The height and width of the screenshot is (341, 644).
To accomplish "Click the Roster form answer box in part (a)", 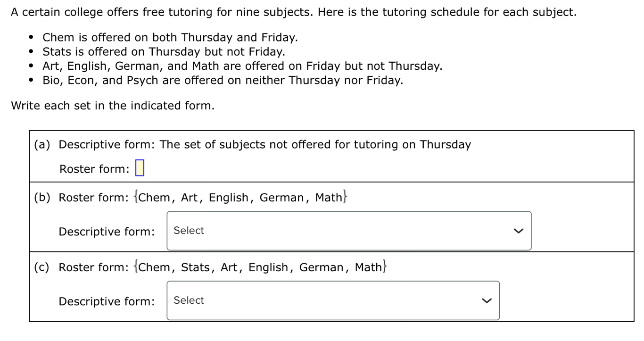I will tap(140, 168).
